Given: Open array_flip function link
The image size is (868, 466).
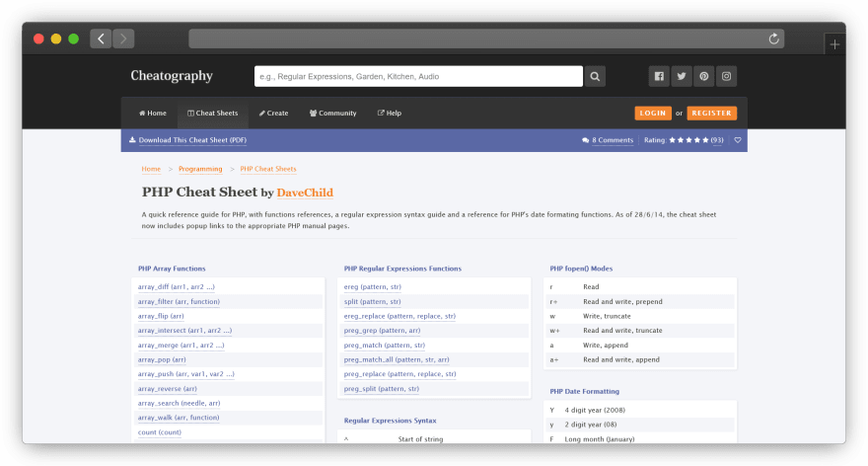Looking at the screenshot, I should point(161,316).
